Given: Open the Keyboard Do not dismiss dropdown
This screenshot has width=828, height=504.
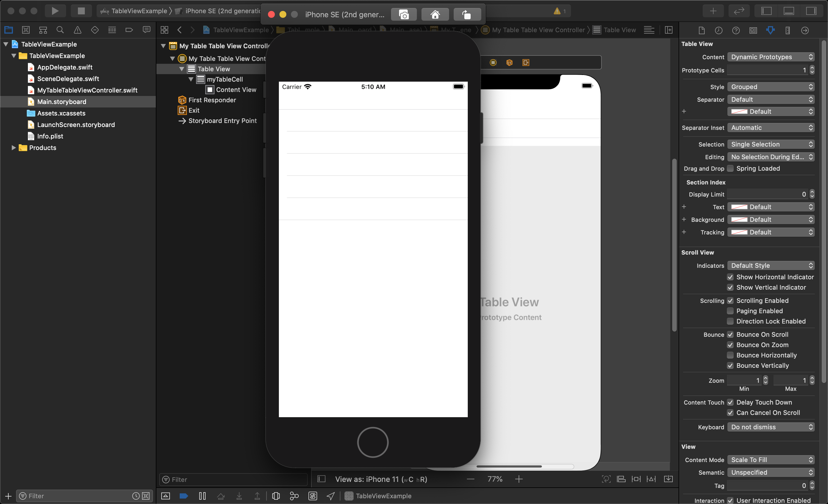Looking at the screenshot, I should 771,427.
